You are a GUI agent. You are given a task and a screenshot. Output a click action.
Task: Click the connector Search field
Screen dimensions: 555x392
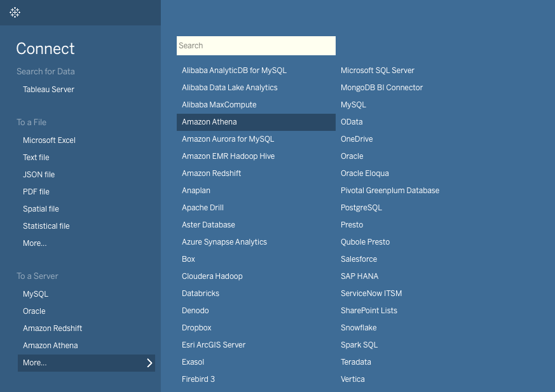pos(256,46)
